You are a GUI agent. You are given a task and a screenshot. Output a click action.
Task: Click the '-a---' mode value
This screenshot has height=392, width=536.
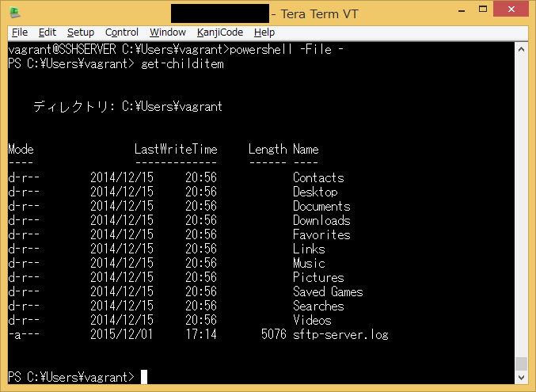pyautogui.click(x=24, y=334)
